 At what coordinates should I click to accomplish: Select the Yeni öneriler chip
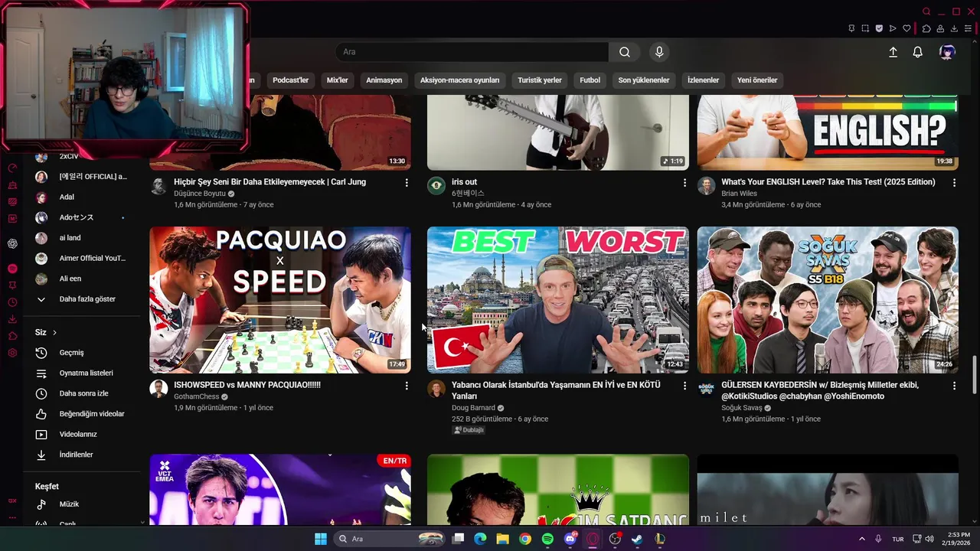pyautogui.click(x=757, y=80)
